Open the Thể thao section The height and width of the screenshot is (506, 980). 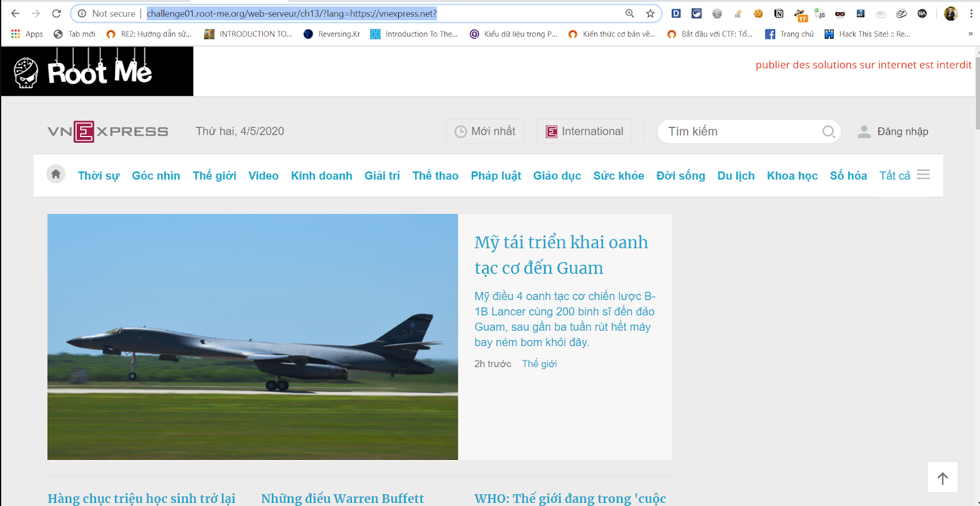coord(436,176)
